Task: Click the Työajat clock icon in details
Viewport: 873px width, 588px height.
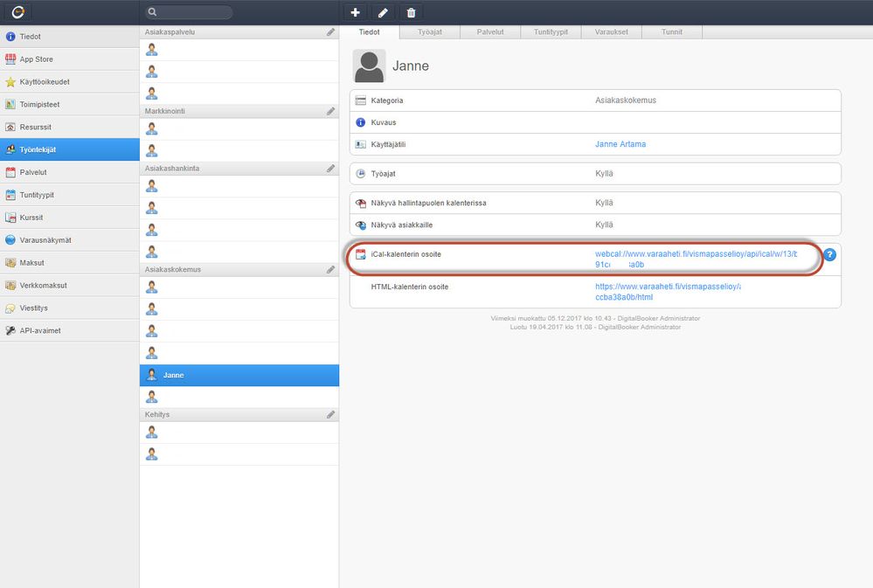Action: tap(361, 174)
